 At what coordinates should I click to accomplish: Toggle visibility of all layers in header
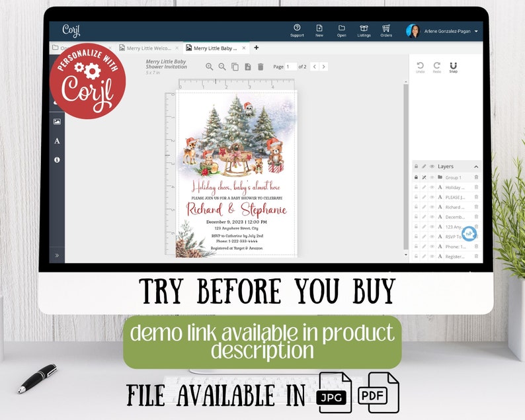(x=432, y=166)
